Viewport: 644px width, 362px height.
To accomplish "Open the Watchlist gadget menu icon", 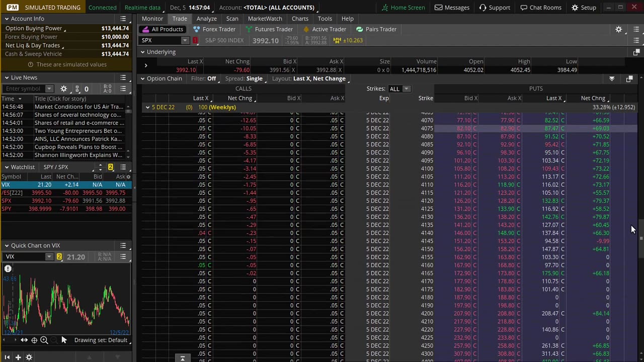I will tap(123, 167).
